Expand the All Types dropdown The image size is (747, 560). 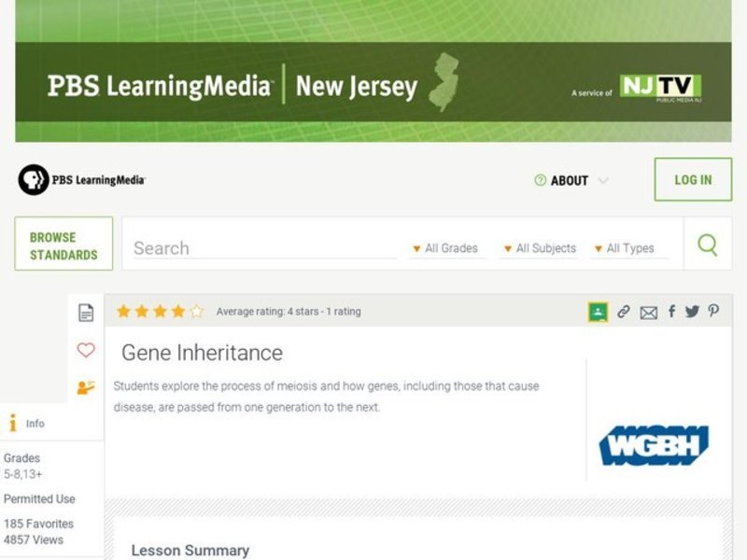tap(627, 248)
